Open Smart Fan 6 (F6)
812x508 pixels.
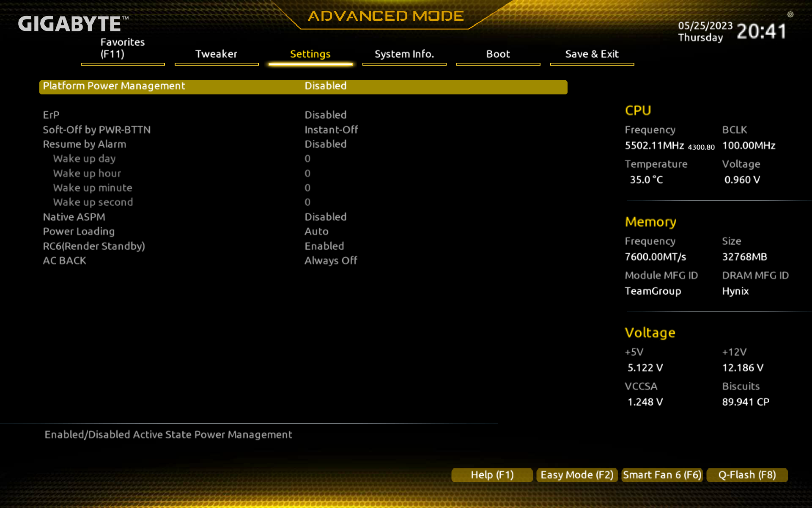(662, 475)
